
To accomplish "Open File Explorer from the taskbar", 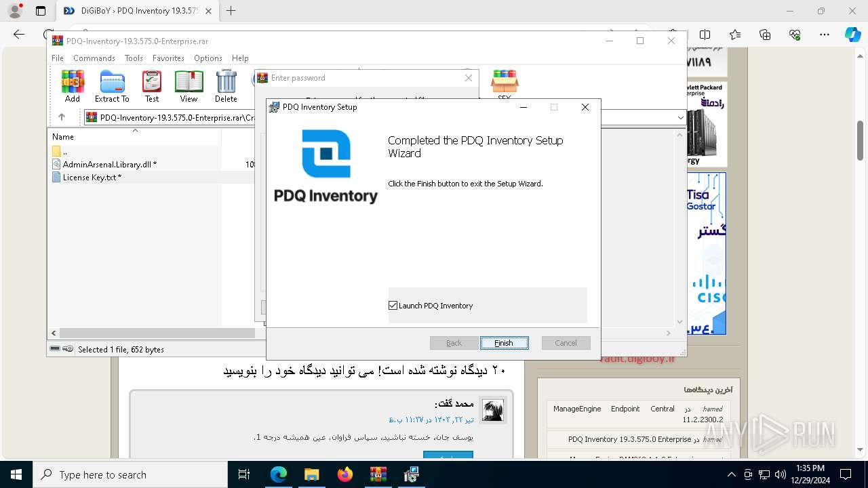I will click(x=312, y=474).
